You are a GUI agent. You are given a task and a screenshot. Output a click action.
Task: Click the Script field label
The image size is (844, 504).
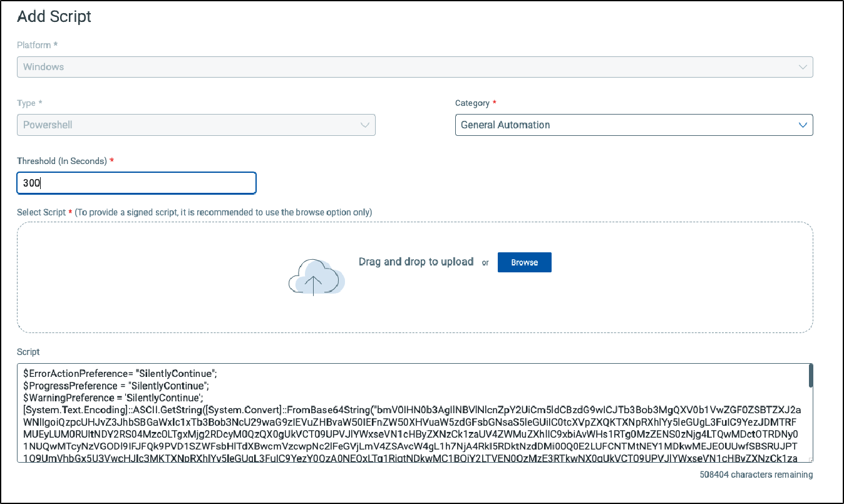click(28, 352)
